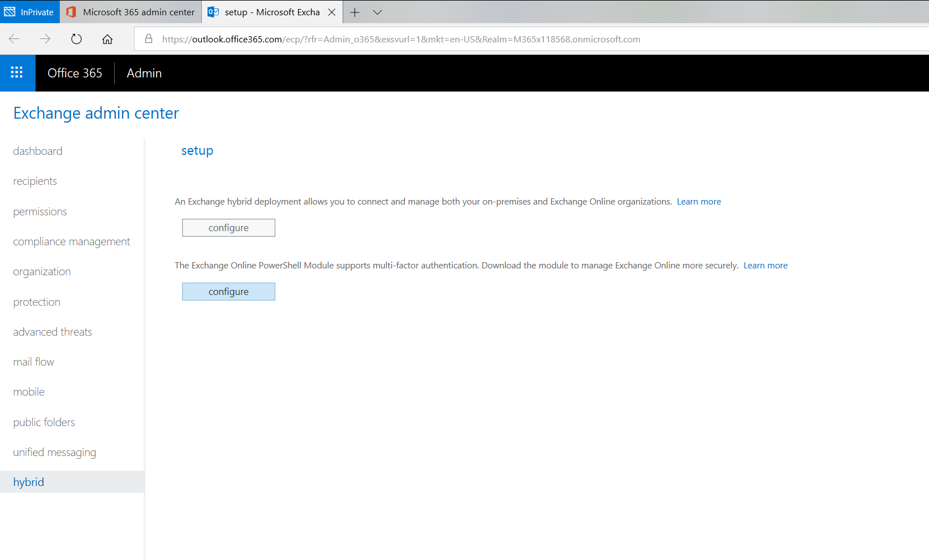929x560 pixels.
Task: Click configure for the PowerShell Module
Action: tap(228, 291)
